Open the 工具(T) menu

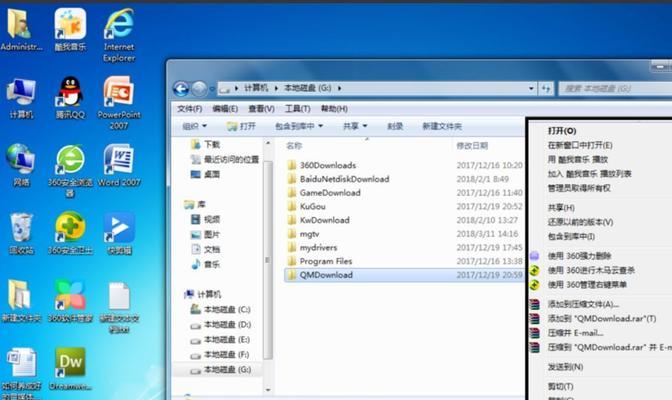click(x=297, y=109)
